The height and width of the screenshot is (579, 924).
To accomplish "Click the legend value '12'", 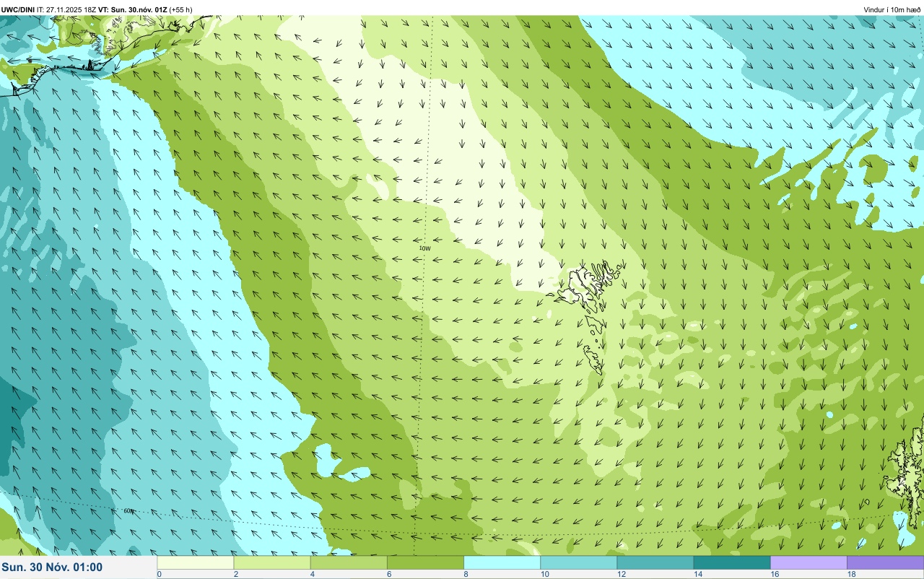I will point(621,574).
